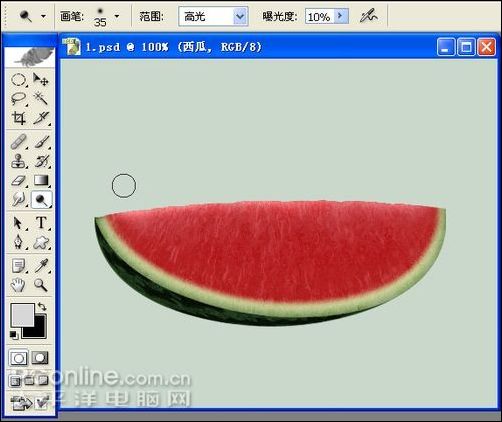The width and height of the screenshot is (502, 422).
Task: Expand the brush preset picker arrow
Action: tap(117, 16)
